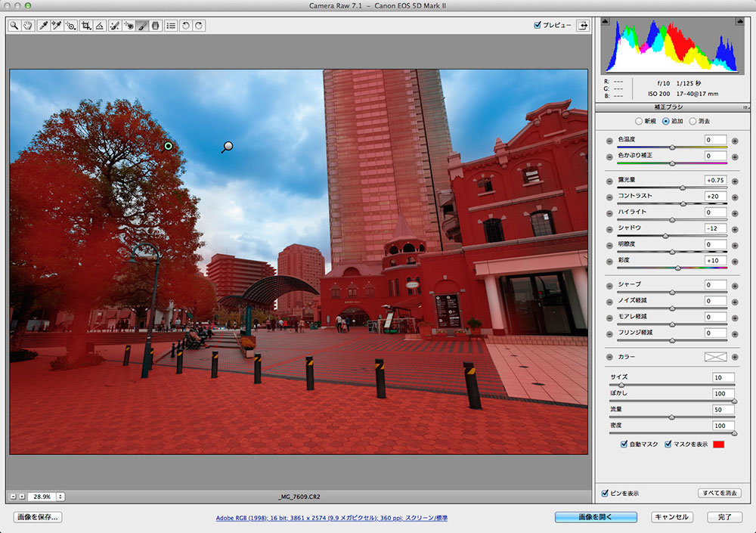Select the White Balance eyedropper tool

click(x=43, y=26)
